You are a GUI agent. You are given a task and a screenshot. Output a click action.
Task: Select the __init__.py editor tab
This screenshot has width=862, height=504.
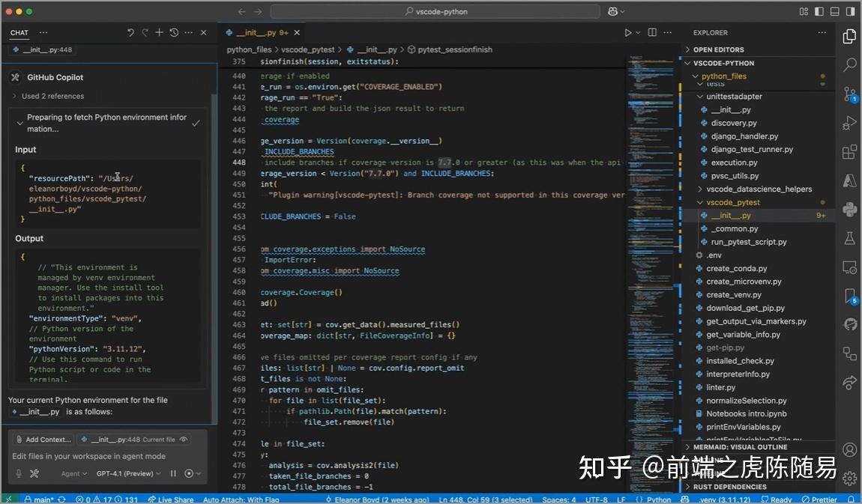pos(255,33)
